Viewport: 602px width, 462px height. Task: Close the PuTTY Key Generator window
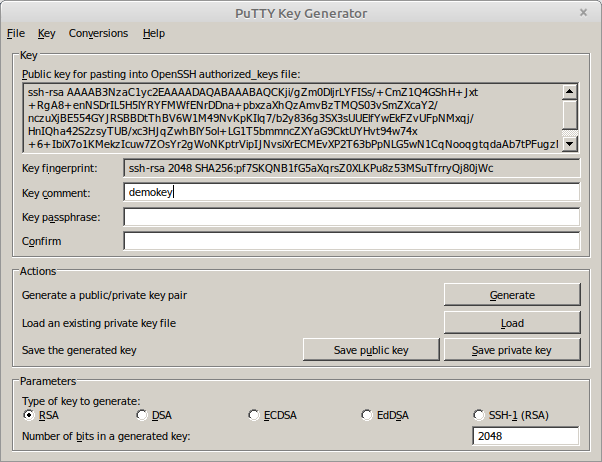(584, 13)
